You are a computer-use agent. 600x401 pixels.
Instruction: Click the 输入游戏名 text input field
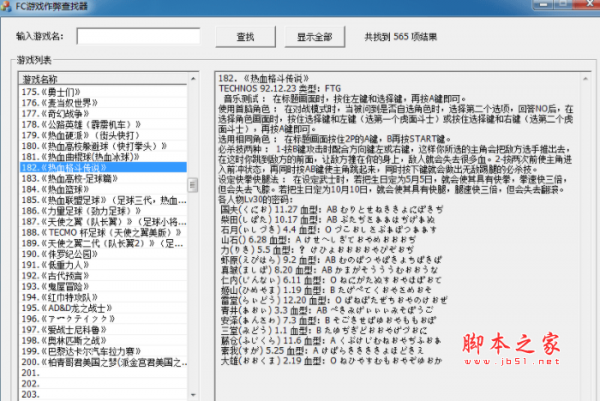coord(138,36)
